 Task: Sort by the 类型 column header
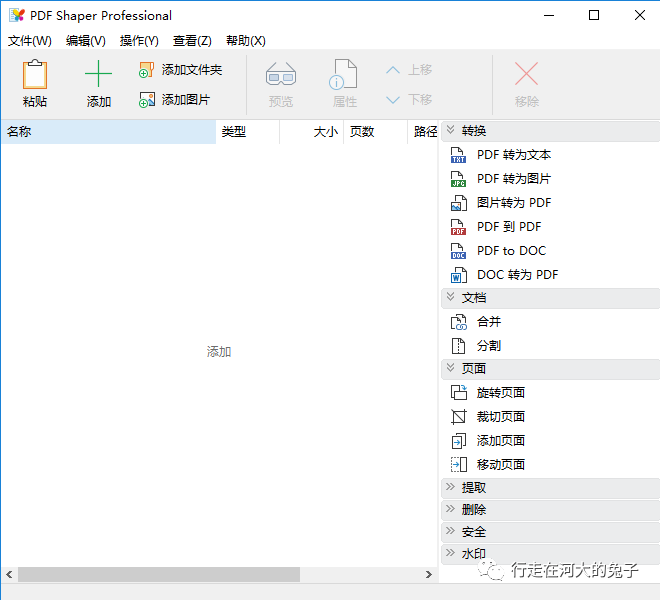click(x=248, y=132)
